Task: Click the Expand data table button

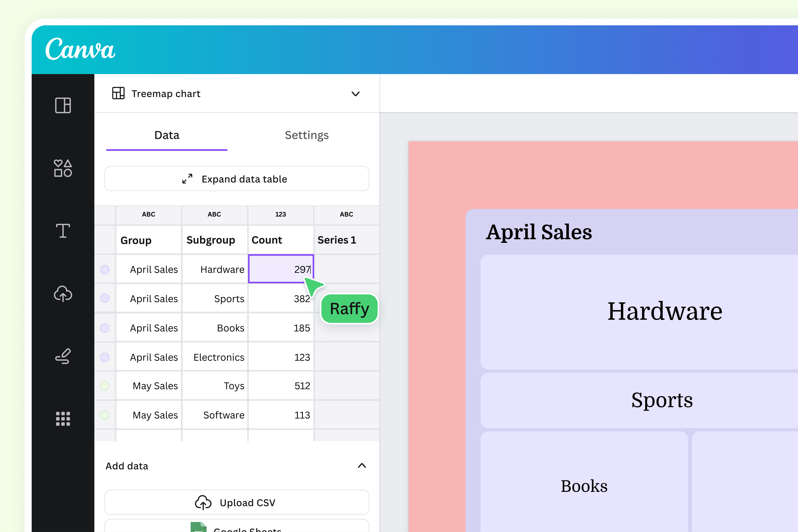Action: (237, 179)
